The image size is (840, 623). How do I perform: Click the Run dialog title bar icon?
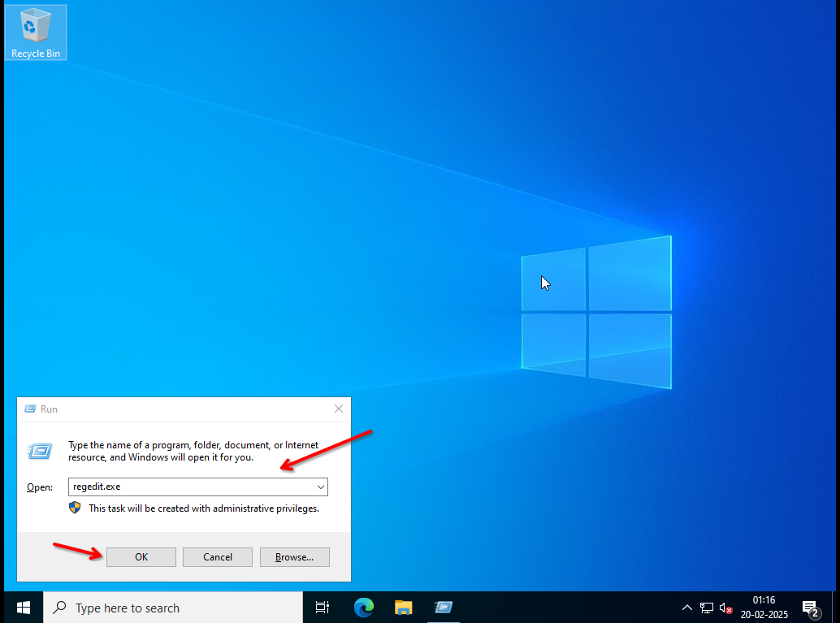(30, 409)
